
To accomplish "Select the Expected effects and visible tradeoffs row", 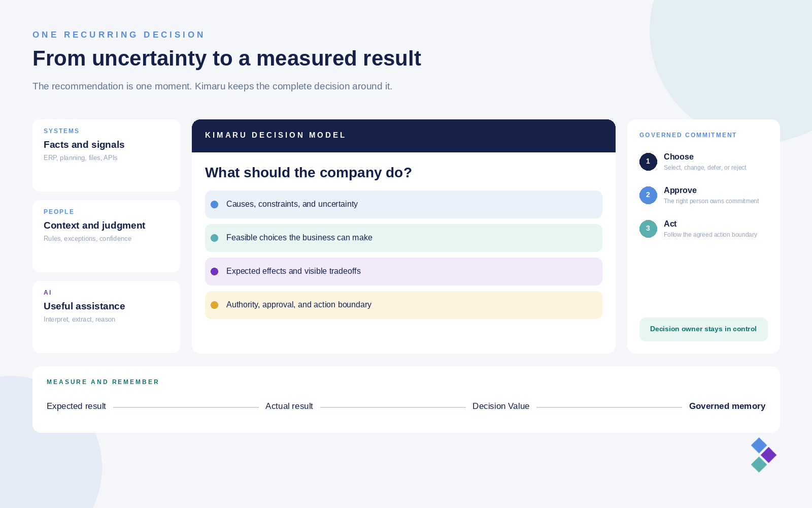I will tap(403, 271).
